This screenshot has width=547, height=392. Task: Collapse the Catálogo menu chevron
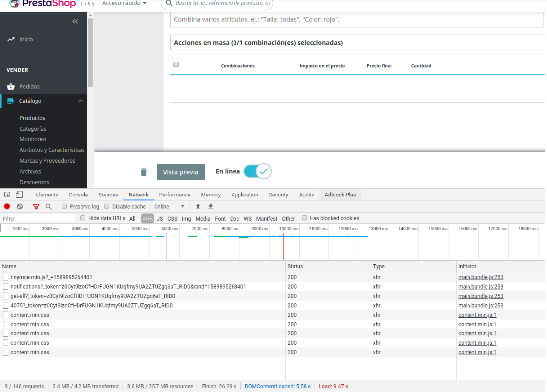pos(80,101)
